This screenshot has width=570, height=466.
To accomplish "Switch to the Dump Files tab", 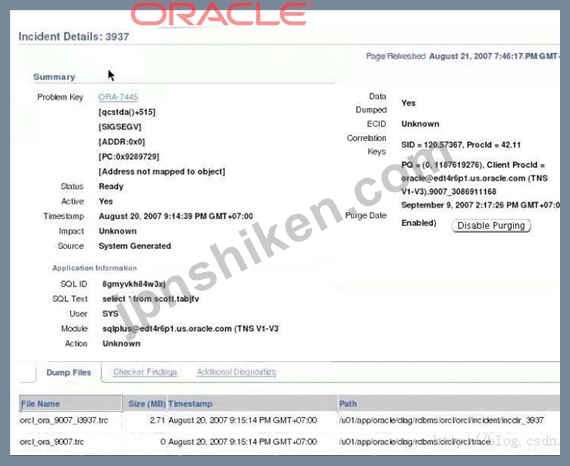I will point(69,373).
